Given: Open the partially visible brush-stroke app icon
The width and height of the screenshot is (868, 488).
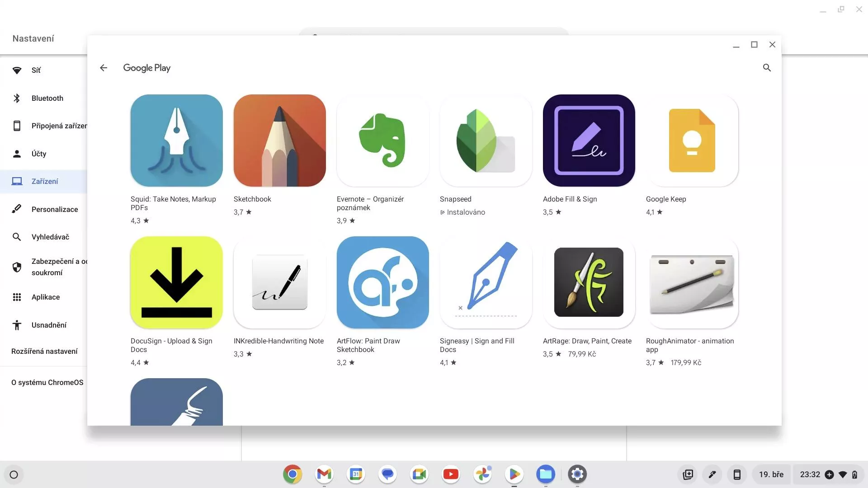Looking at the screenshot, I should click(176, 402).
